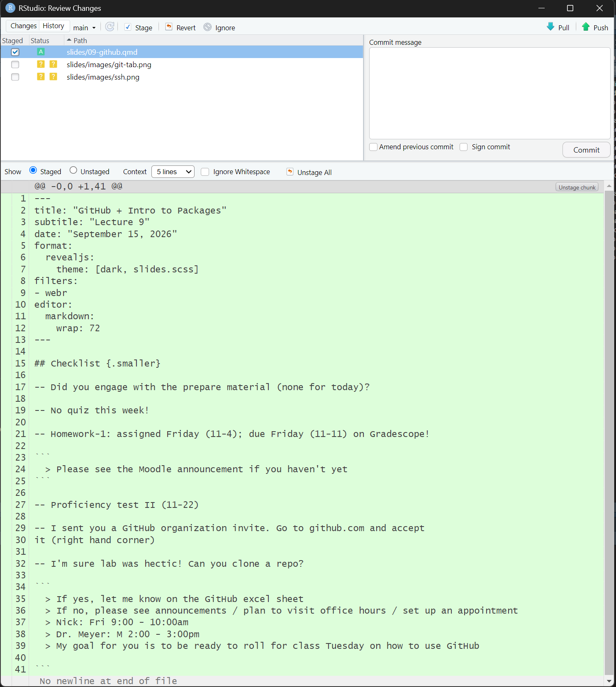
Task: Select the slides/09-github.qmd file row
Action: [x=182, y=52]
